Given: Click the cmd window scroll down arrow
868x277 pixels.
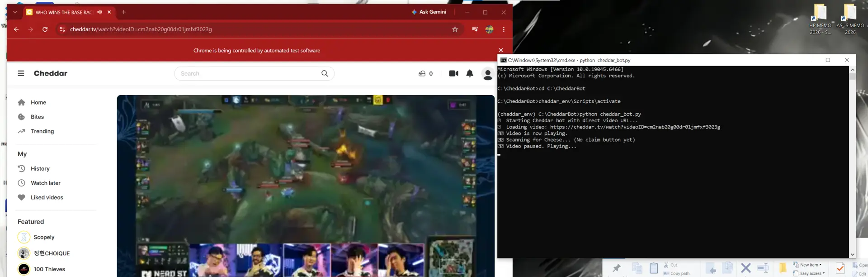Looking at the screenshot, I should (x=852, y=255).
